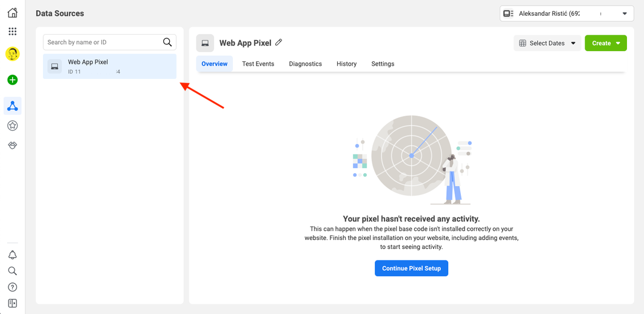Image resolution: width=644 pixels, height=314 pixels.
Task: Switch to the Test Events tab
Action: point(258,64)
